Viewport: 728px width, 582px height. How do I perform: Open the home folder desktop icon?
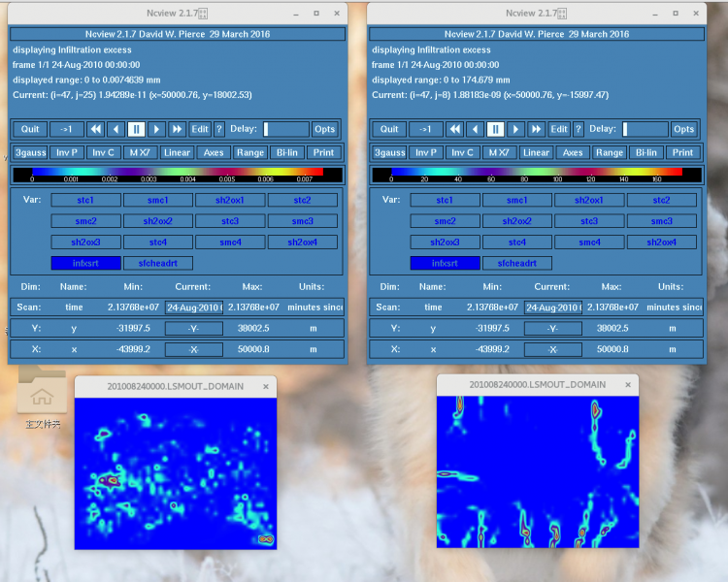click(x=42, y=396)
